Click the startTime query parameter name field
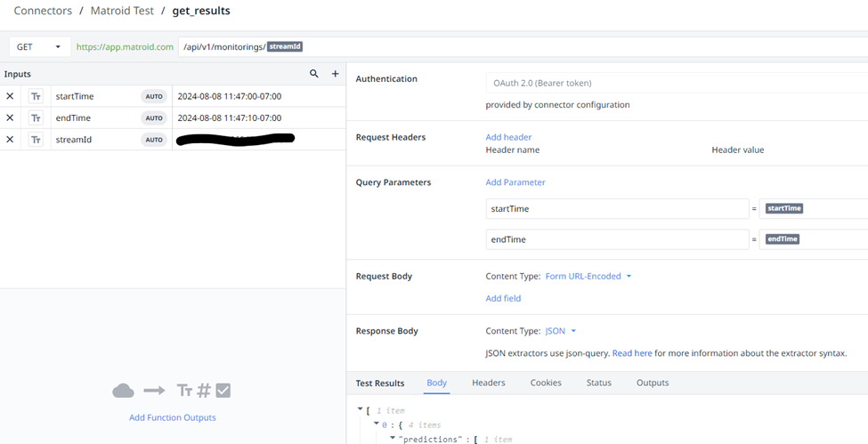This screenshot has height=444, width=868. pos(616,208)
